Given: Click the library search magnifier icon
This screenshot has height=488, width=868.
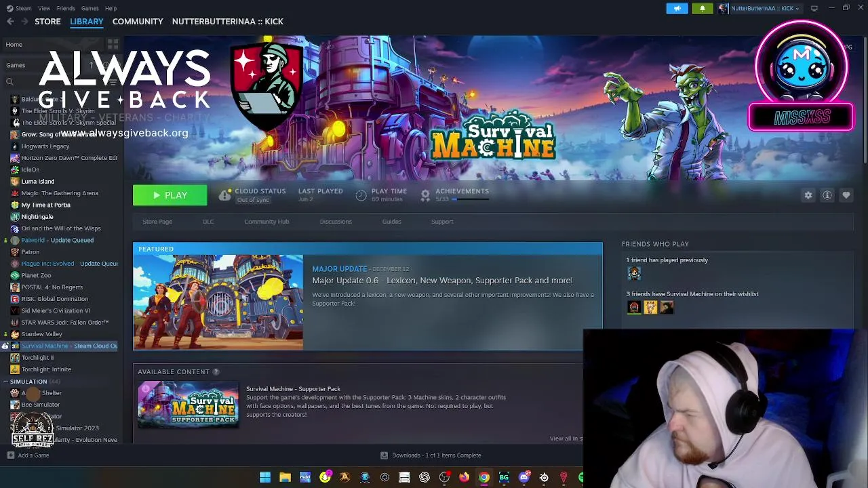Looking at the screenshot, I should (x=9, y=82).
